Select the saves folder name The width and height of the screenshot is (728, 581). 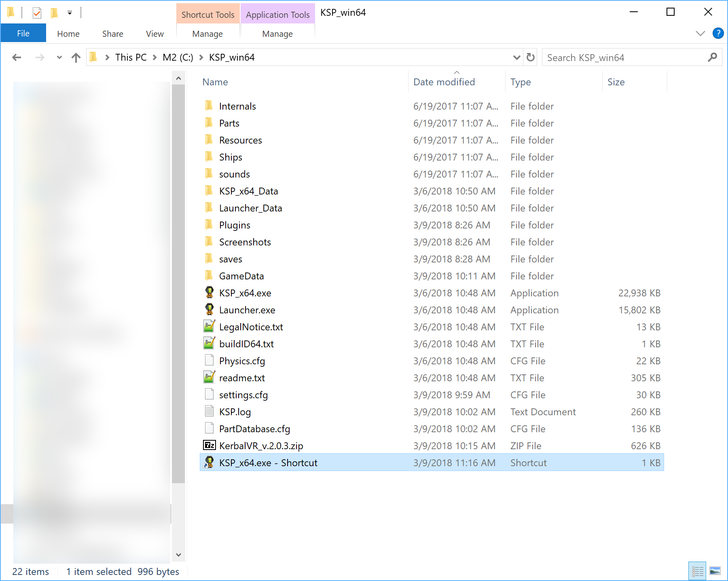pyautogui.click(x=231, y=259)
